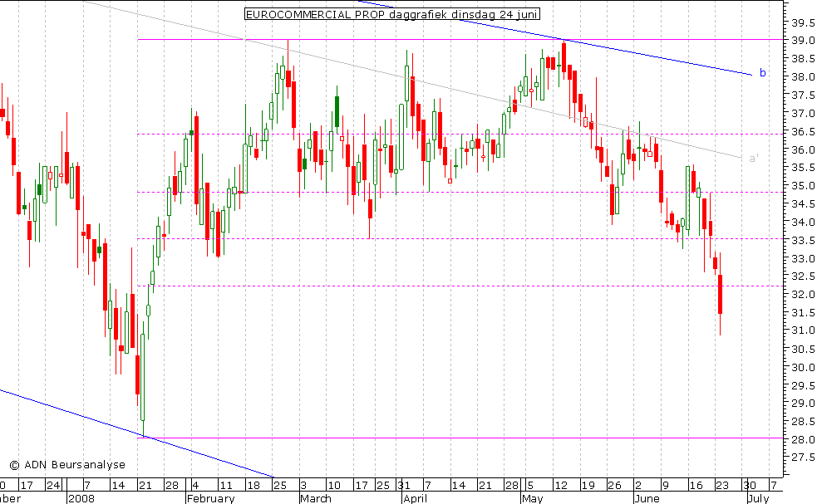
Task: Select the March month label
Action: [316, 498]
